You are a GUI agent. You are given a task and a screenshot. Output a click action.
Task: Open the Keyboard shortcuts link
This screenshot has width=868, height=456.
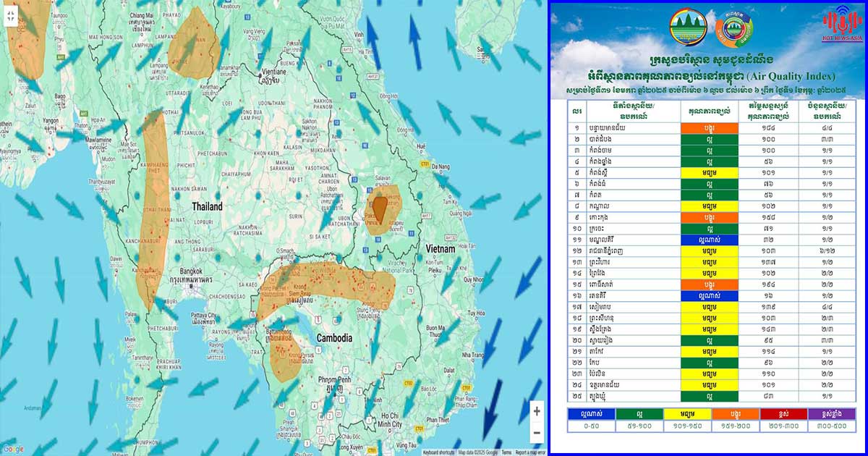(439, 452)
